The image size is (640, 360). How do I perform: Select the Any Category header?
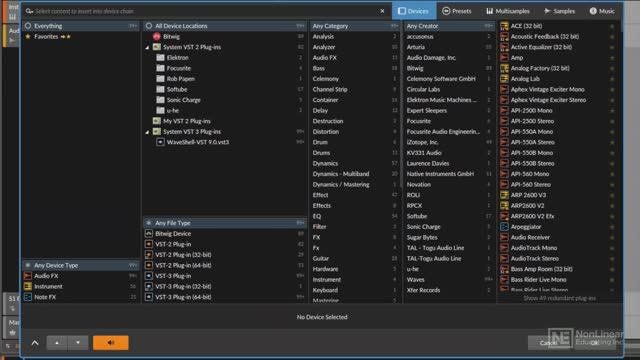coord(354,26)
